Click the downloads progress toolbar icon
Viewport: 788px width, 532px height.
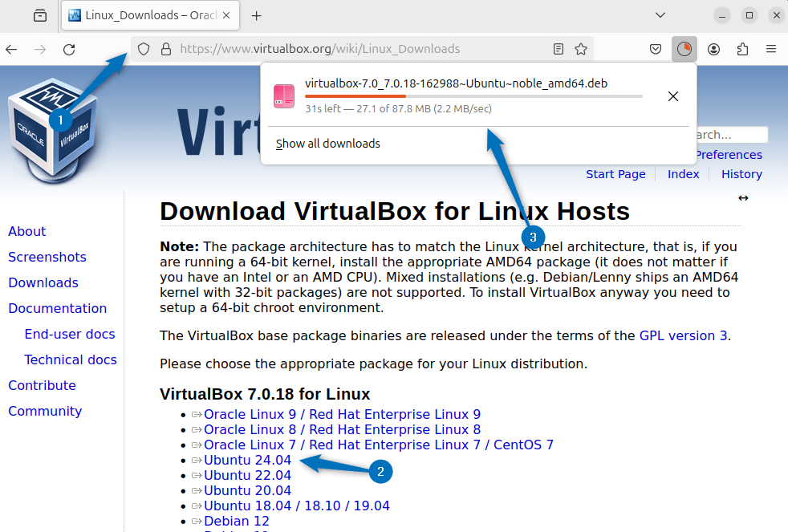pyautogui.click(x=684, y=49)
